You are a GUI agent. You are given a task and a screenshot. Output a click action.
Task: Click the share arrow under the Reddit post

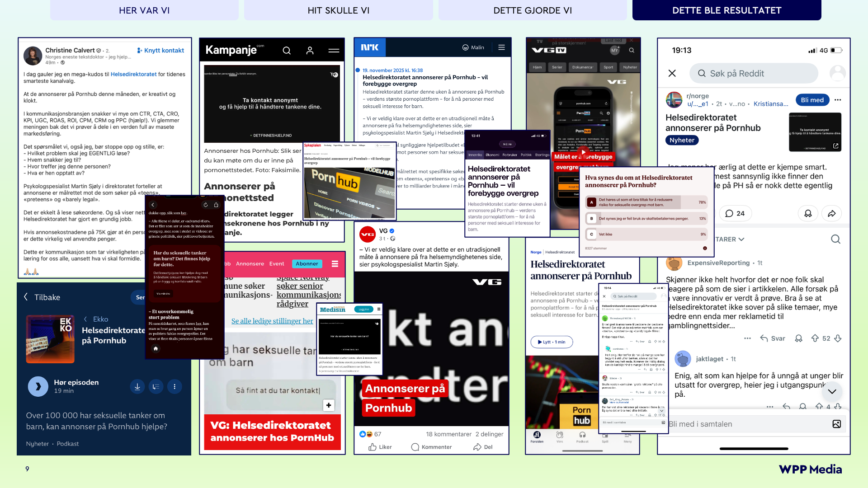tap(832, 213)
